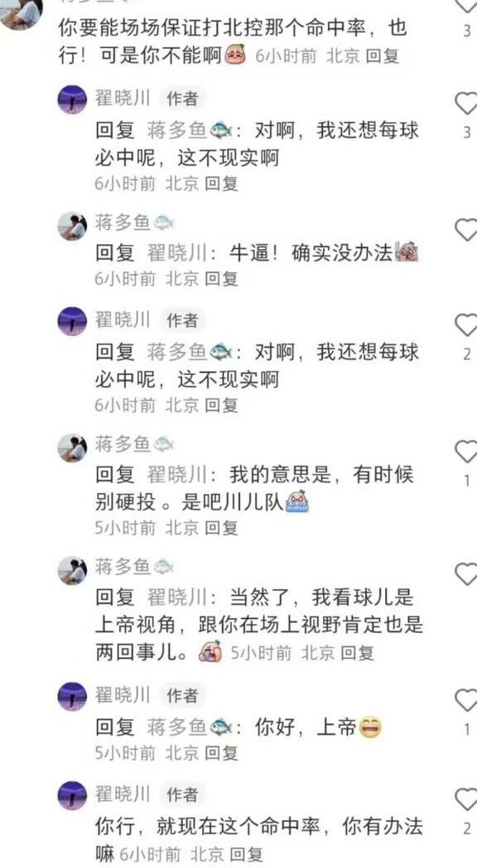477x868 pixels.
Task: Like the last comment "你行,就现在这个命中率"
Action: tap(466, 800)
